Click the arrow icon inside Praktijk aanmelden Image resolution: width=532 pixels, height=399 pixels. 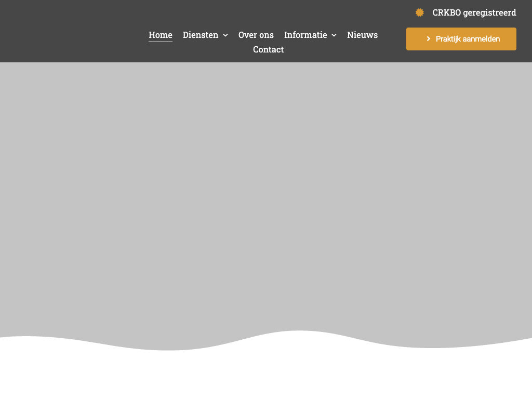tap(428, 39)
